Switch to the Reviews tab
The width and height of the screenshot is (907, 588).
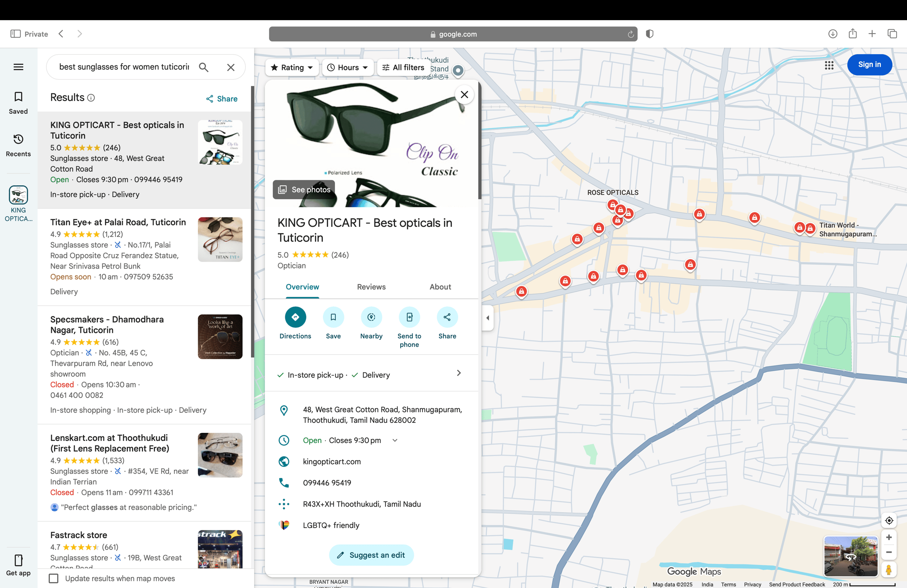coord(371,287)
